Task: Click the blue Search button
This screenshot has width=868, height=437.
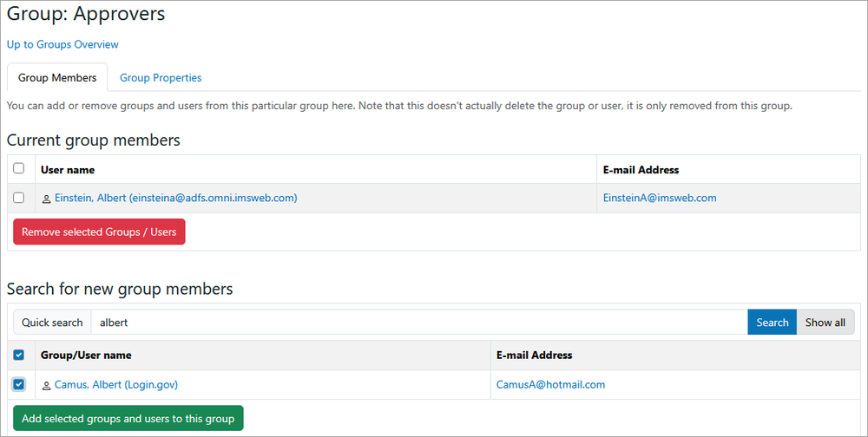Action: point(773,323)
